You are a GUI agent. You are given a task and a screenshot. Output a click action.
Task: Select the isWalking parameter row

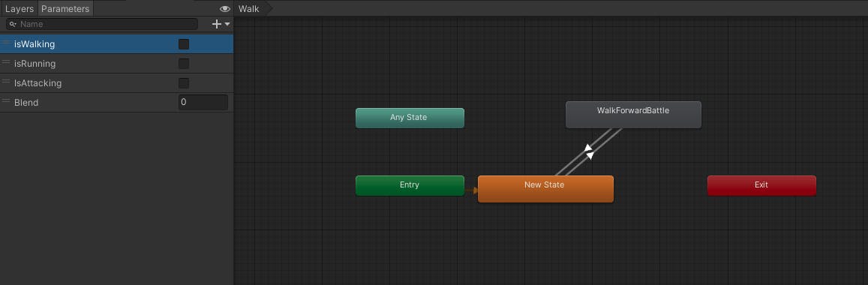116,44
